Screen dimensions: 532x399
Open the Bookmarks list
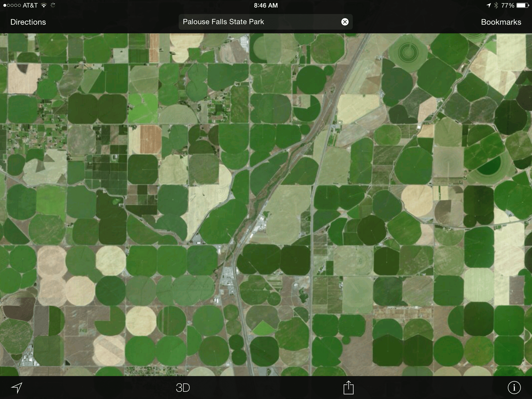501,22
